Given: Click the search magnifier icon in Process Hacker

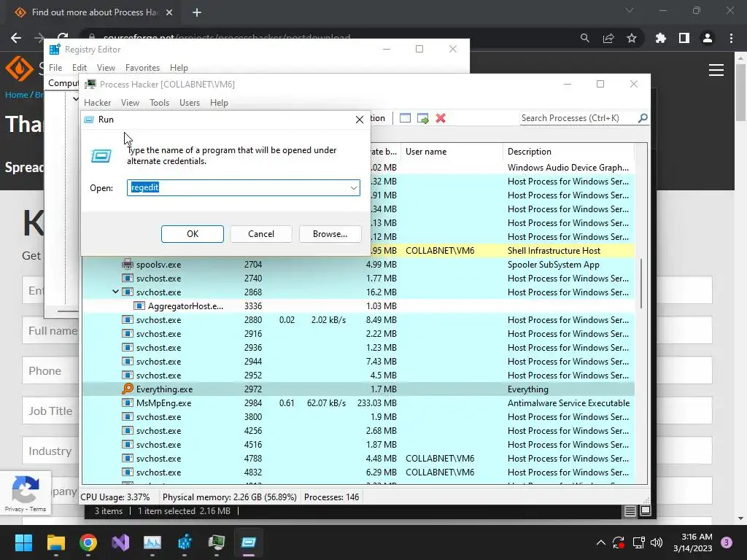Looking at the screenshot, I should [643, 117].
